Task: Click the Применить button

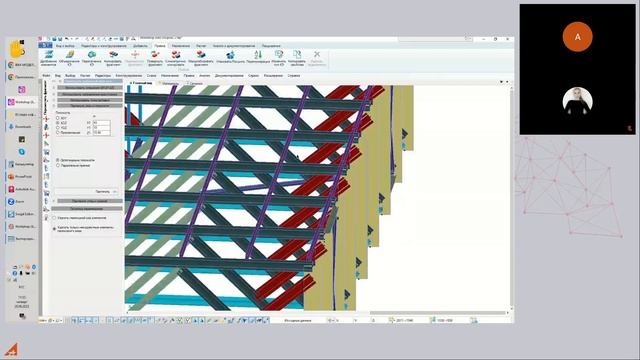Action: (x=103, y=191)
